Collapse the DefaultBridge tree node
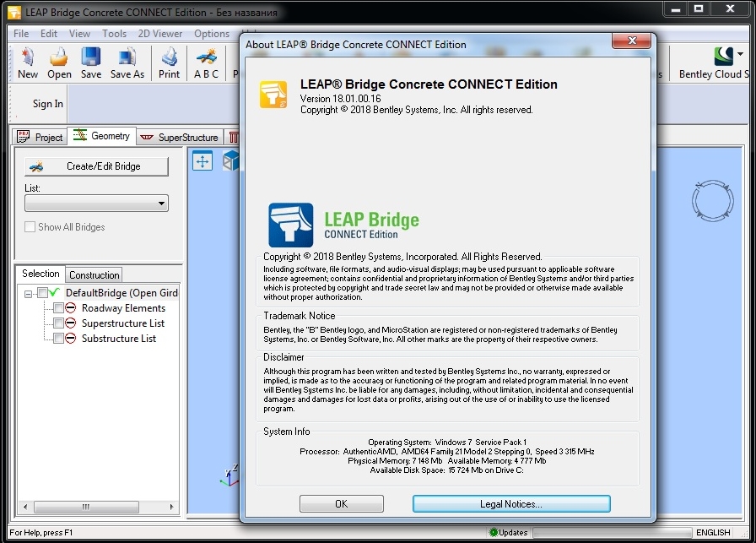 coord(29,294)
